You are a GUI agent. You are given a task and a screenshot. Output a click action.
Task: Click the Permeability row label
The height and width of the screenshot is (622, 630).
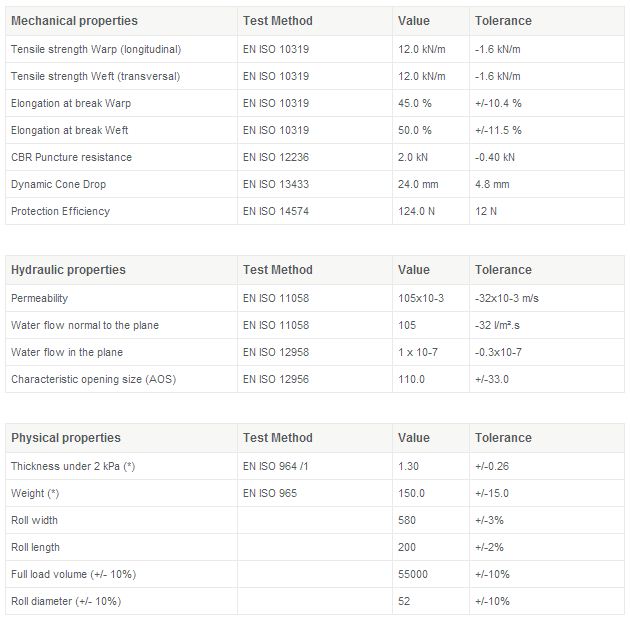click(x=39, y=298)
